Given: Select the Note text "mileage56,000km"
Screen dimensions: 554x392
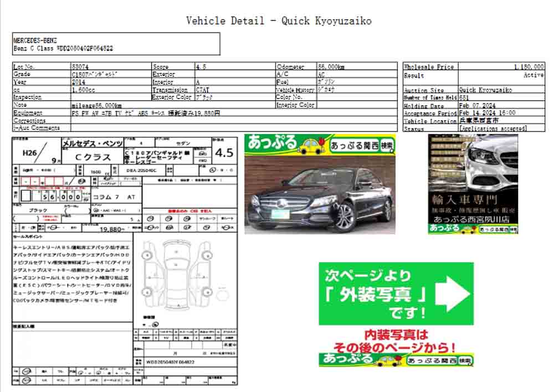Looking at the screenshot, I should click(96, 105).
